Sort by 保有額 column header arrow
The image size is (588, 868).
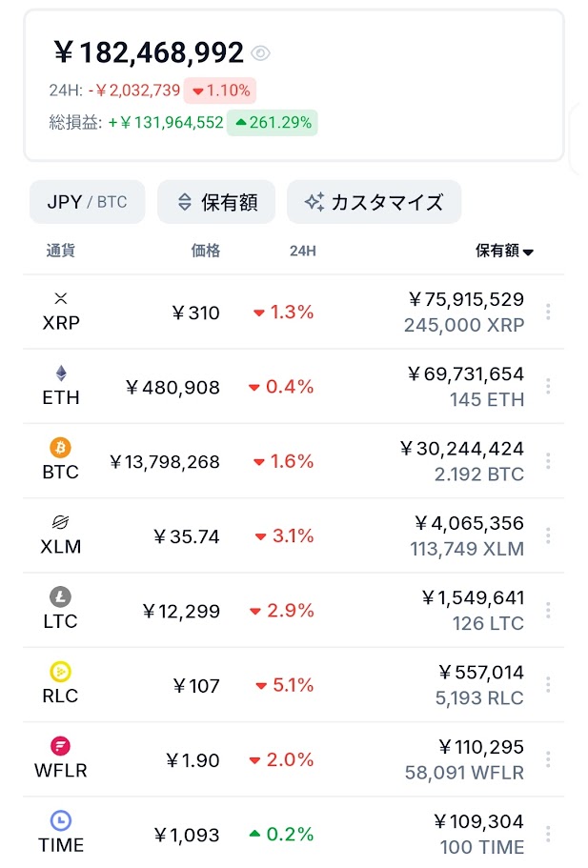pyautogui.click(x=528, y=252)
